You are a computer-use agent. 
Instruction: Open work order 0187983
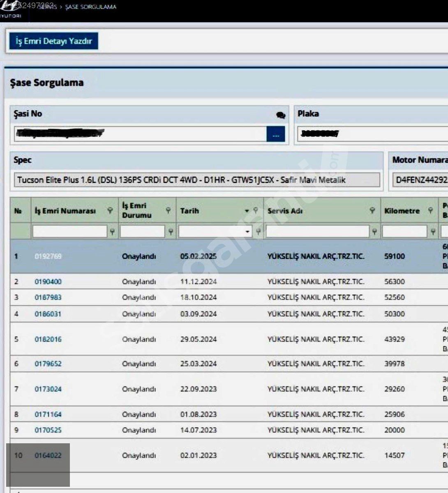tap(48, 297)
